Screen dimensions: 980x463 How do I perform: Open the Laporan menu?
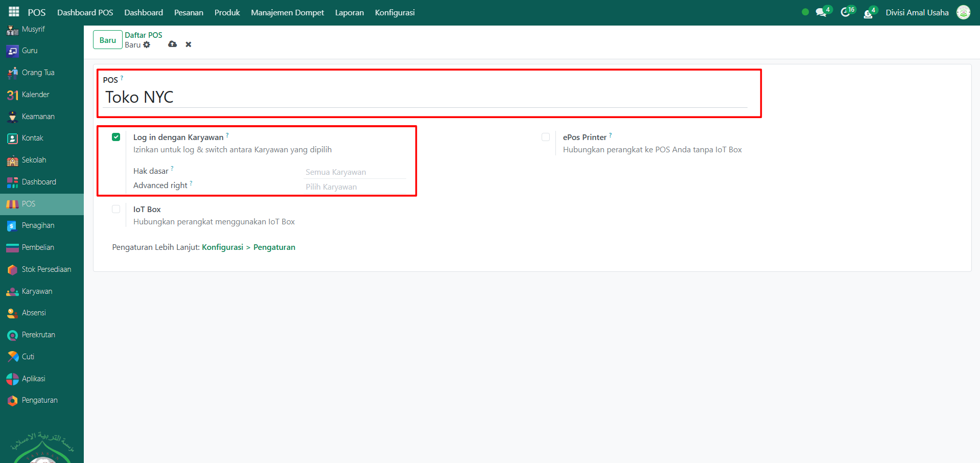click(349, 13)
